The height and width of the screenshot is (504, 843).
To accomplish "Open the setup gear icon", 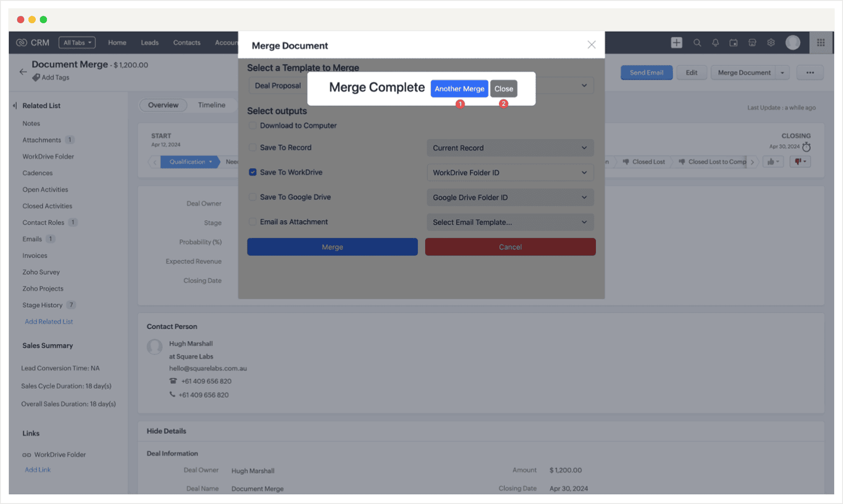I will pos(771,43).
